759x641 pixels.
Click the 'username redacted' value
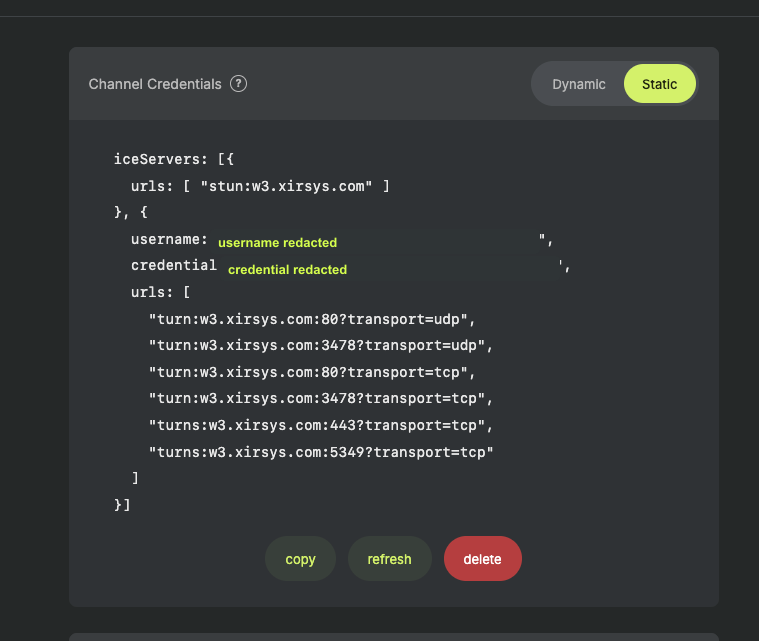click(x=277, y=243)
